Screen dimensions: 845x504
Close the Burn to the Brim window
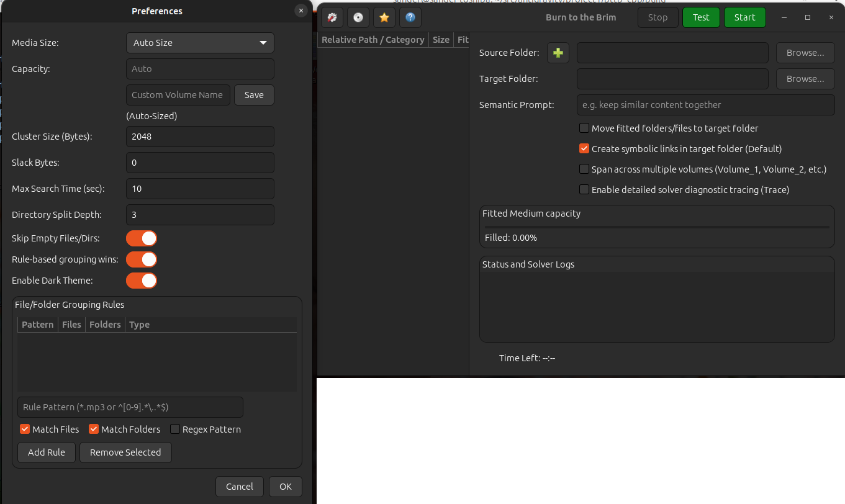click(x=831, y=17)
